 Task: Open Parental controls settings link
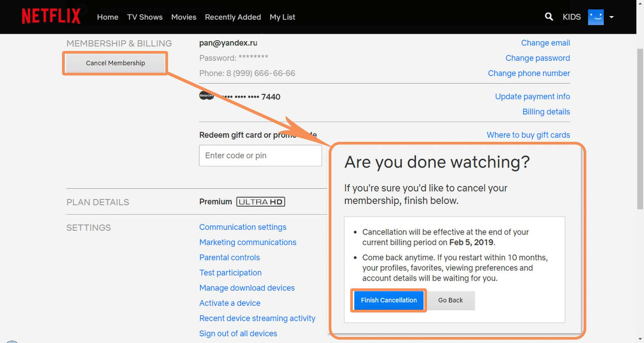point(229,258)
